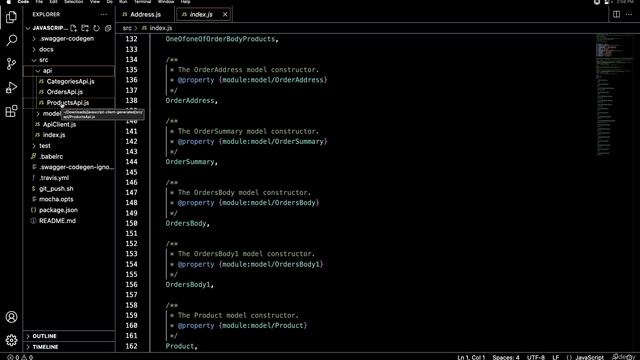Open the Extensions view
Image resolution: width=640 pixels, height=360 pixels.
pos(11,111)
